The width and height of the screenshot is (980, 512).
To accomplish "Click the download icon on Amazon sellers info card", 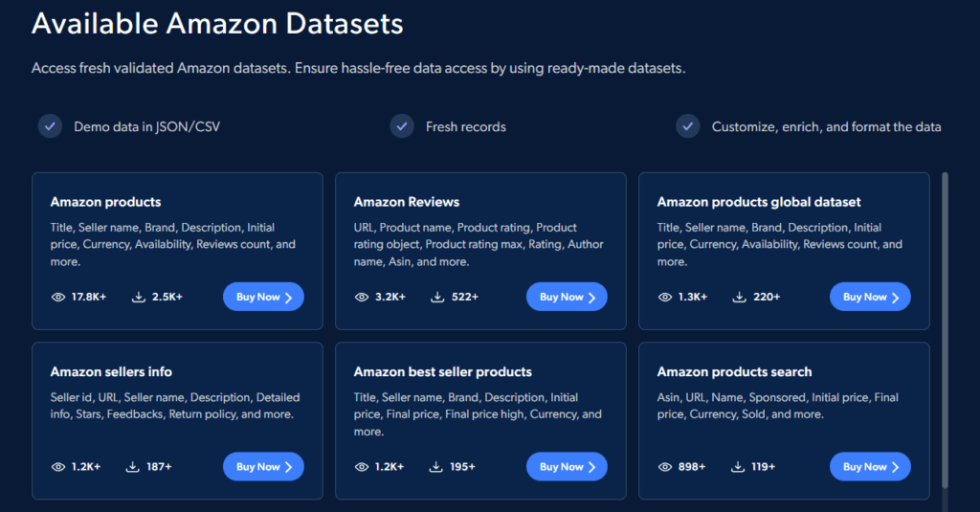I will coord(132,467).
